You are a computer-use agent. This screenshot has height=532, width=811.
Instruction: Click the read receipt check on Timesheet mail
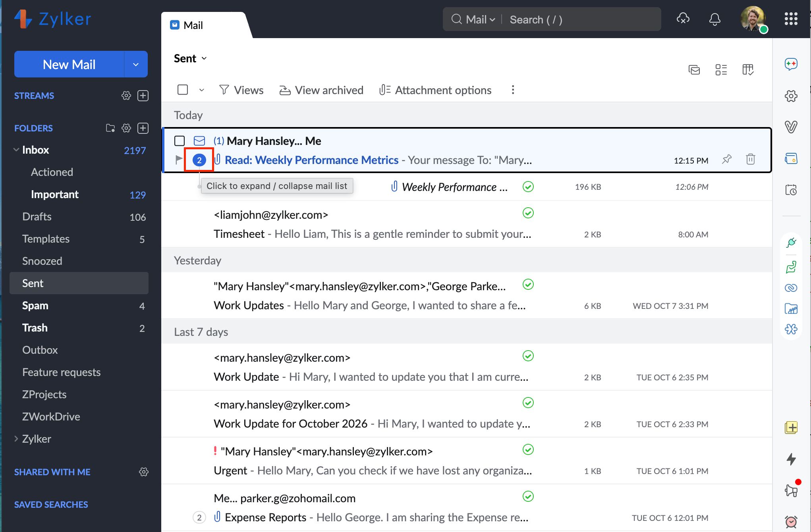click(x=528, y=213)
